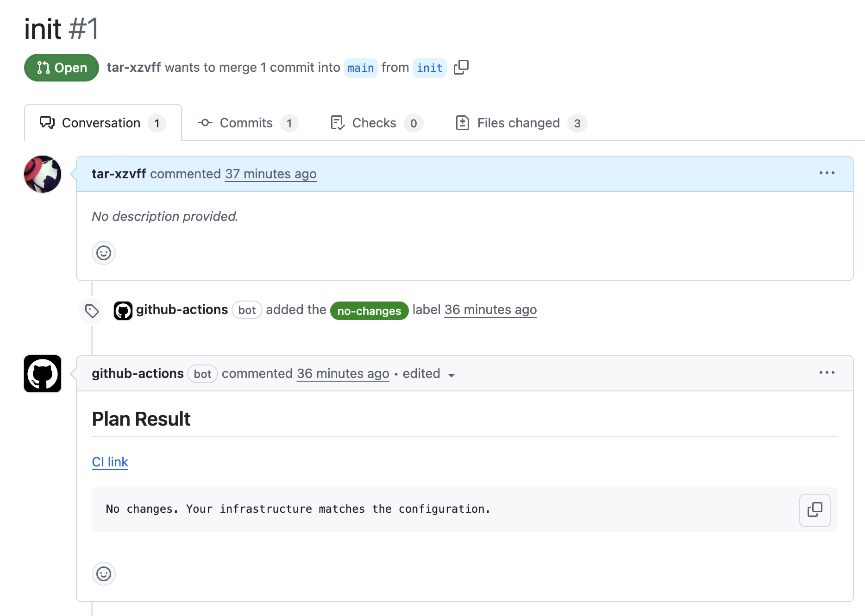Switch to the Files changed tab
This screenshot has width=865, height=616.
tap(521, 123)
